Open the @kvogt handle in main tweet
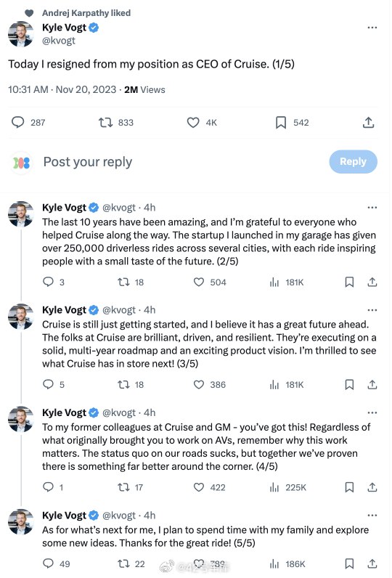This screenshot has height=578, width=392. tap(59, 41)
